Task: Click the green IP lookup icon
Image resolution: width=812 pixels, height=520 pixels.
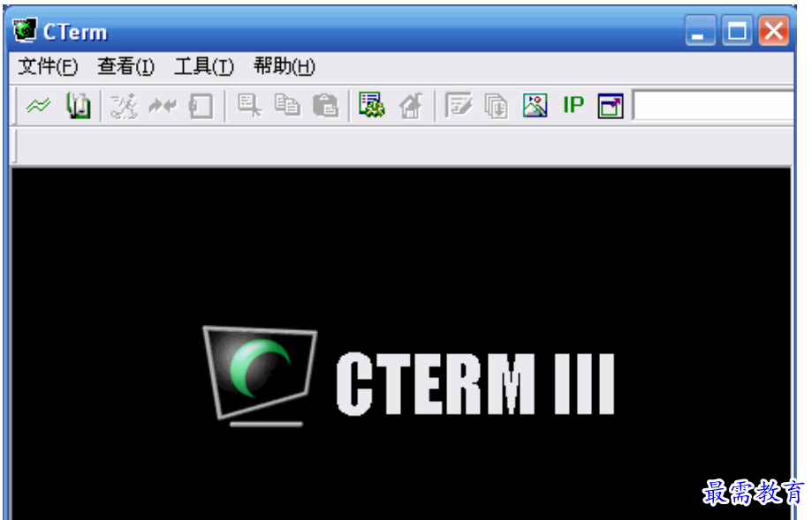Action: point(573,105)
